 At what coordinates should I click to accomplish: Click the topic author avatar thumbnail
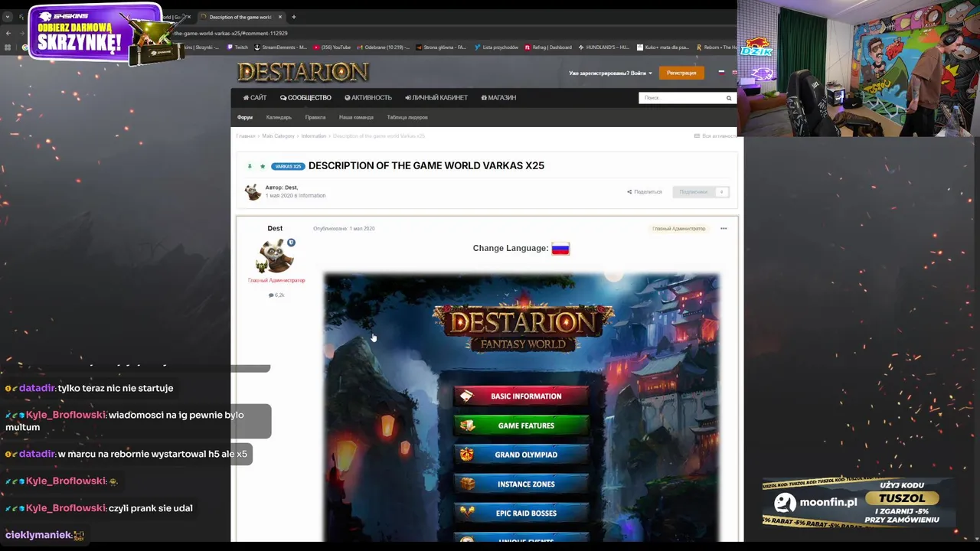coord(253,192)
